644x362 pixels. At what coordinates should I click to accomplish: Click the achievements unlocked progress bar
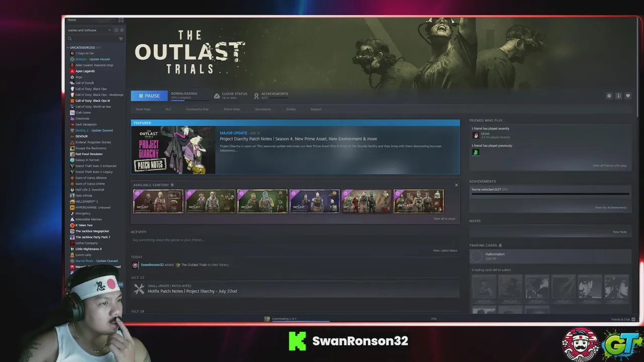click(550, 194)
